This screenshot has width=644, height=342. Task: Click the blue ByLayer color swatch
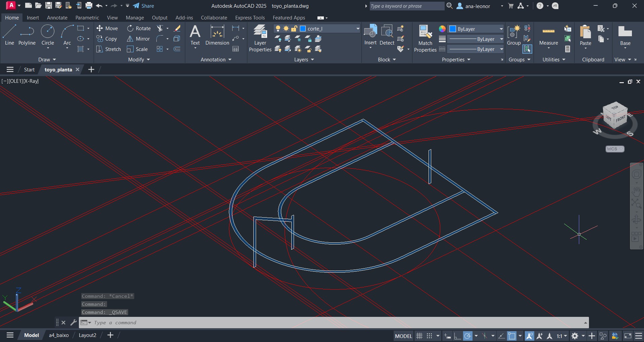453,29
